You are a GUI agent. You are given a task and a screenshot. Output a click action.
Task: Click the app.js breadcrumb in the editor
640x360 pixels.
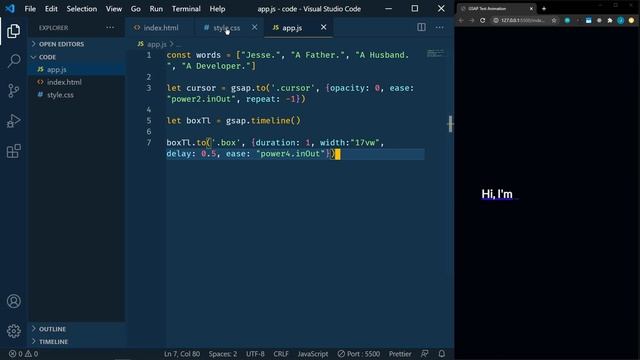coord(156,44)
